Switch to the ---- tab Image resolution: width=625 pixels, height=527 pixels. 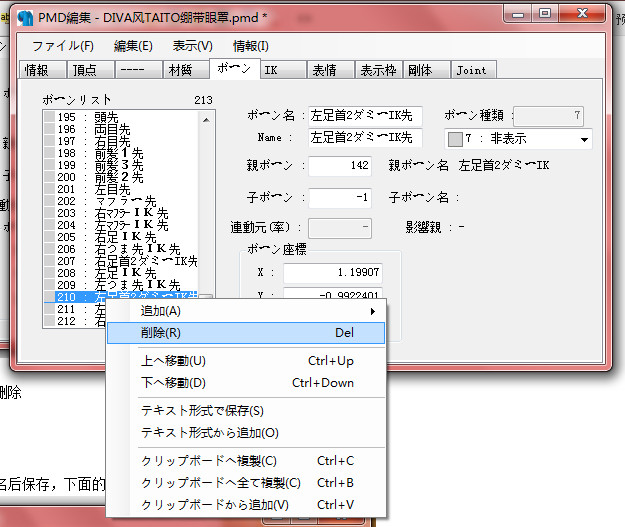point(138,70)
